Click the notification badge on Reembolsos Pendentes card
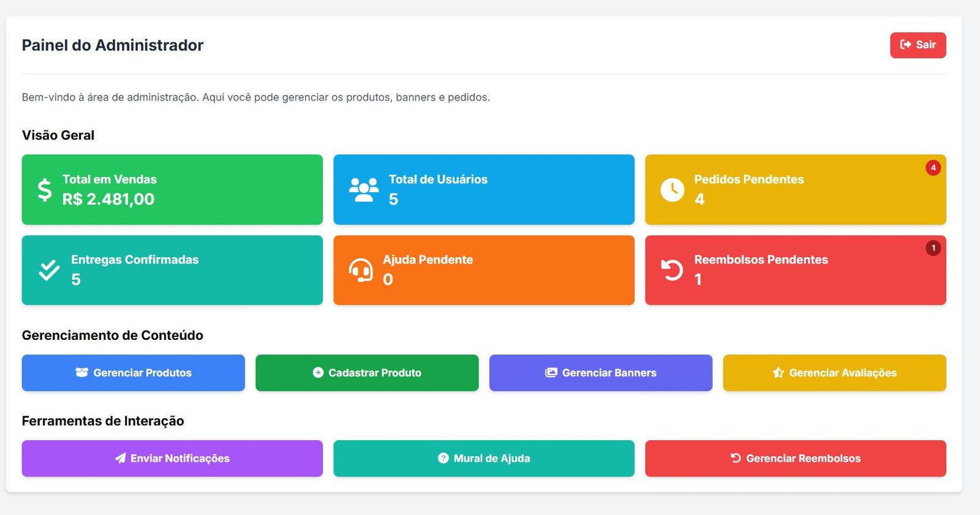The height and width of the screenshot is (515, 980). pos(933,248)
